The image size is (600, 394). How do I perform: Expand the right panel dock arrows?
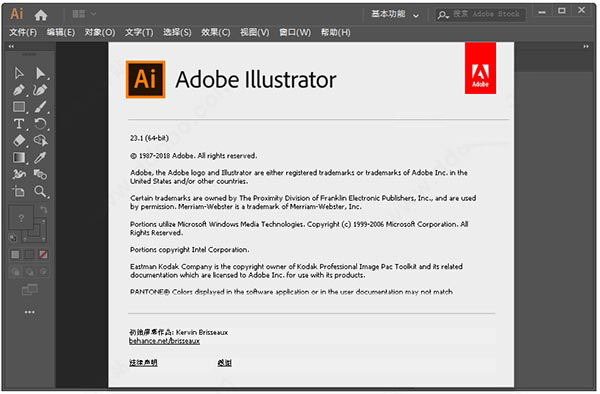coord(586,46)
